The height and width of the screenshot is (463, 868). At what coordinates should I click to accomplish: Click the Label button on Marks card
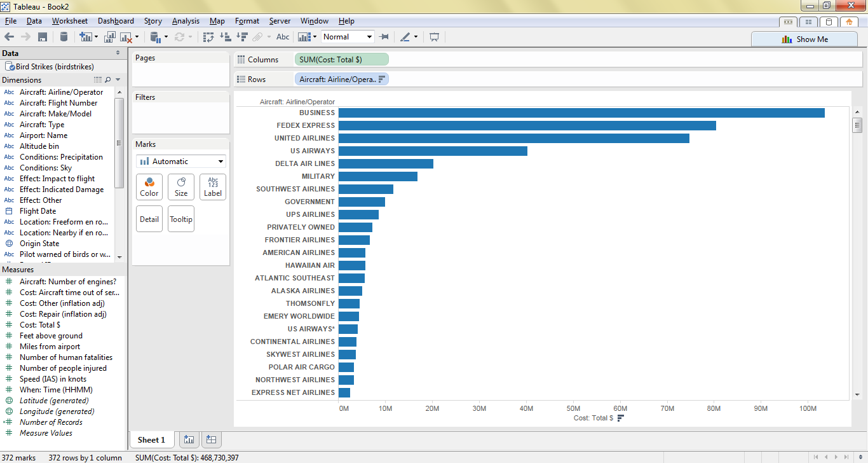pyautogui.click(x=213, y=187)
